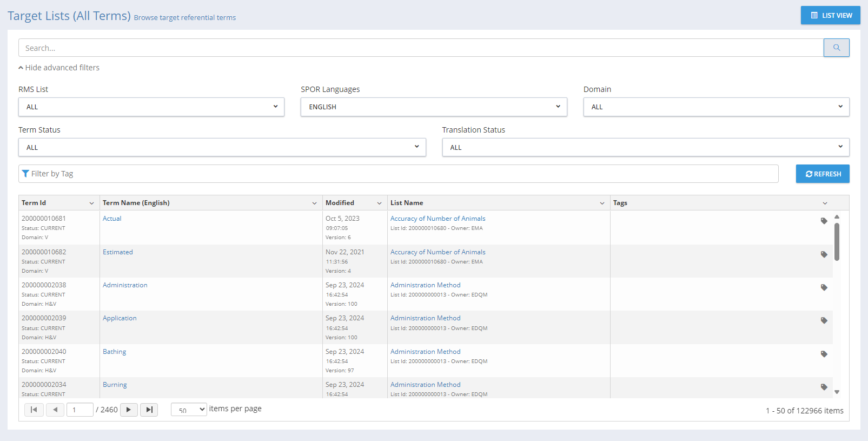Open the Translation Status dropdown
Viewport: 868px width, 441px height.
click(645, 147)
